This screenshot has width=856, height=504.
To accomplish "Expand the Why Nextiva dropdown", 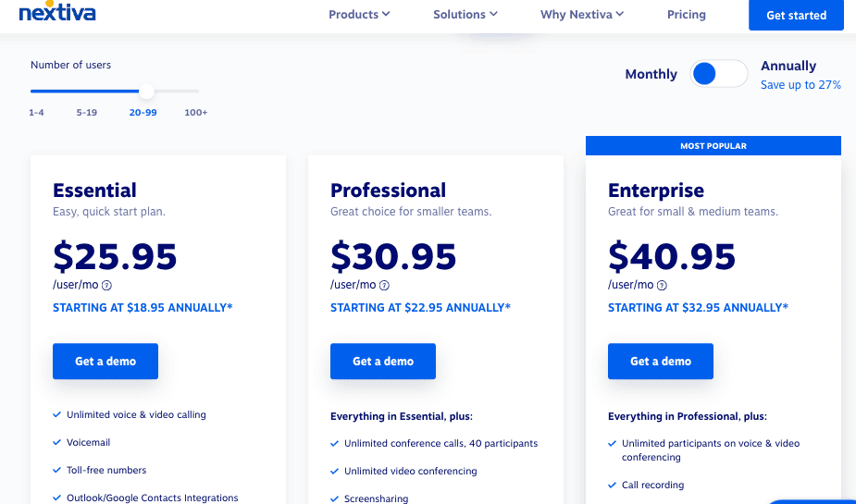I will tap(582, 15).
